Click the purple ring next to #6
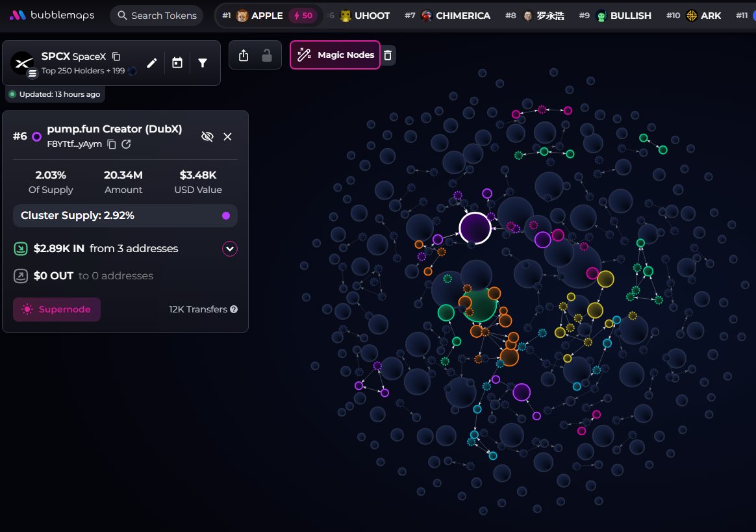 tap(36, 136)
